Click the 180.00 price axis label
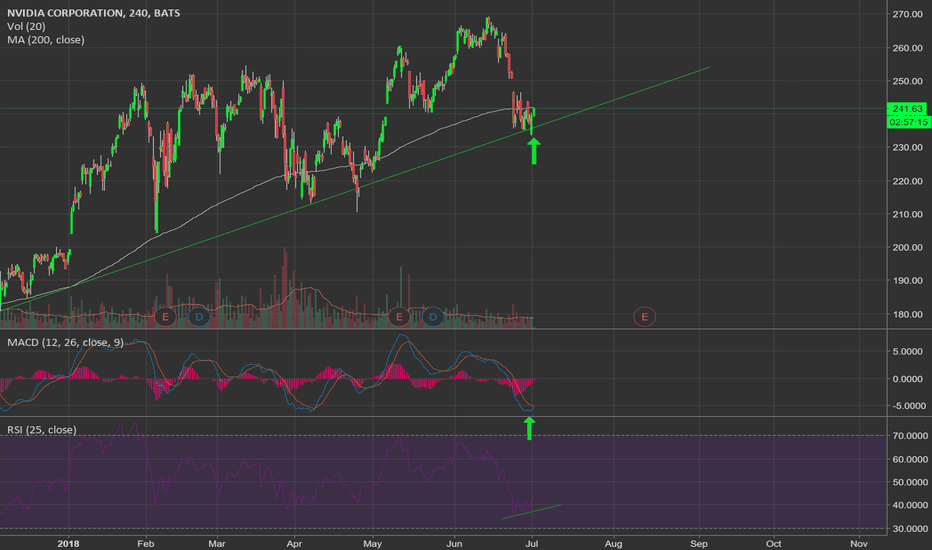The image size is (932, 550). point(908,314)
